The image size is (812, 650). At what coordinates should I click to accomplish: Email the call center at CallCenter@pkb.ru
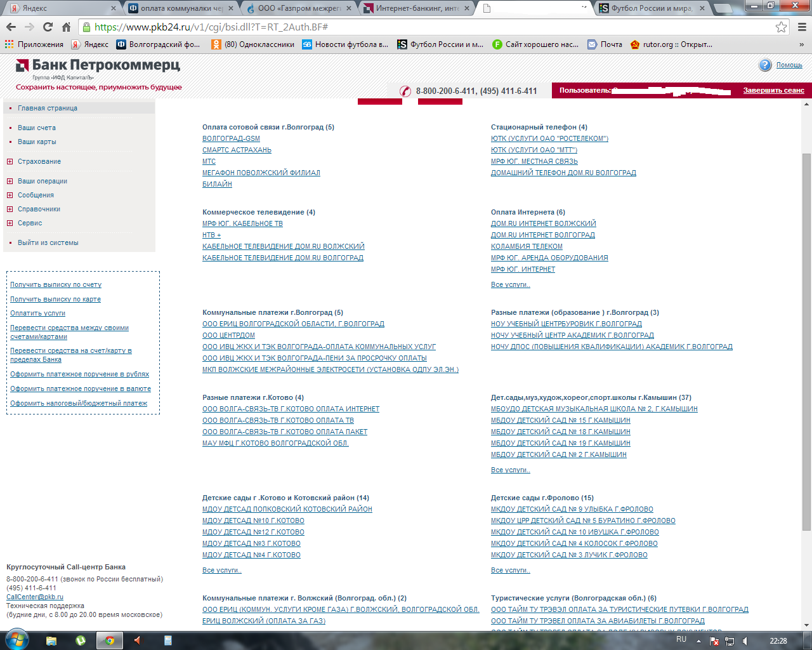[x=35, y=597]
